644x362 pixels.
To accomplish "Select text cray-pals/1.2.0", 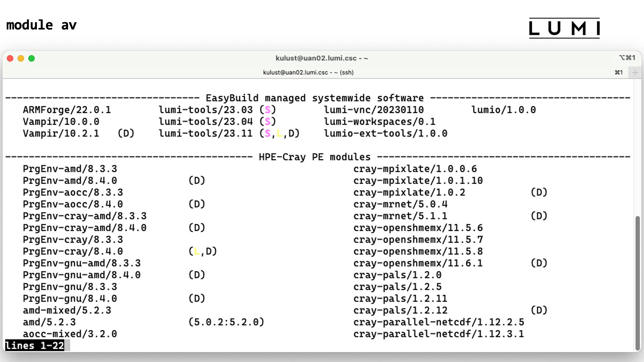I will [397, 275].
